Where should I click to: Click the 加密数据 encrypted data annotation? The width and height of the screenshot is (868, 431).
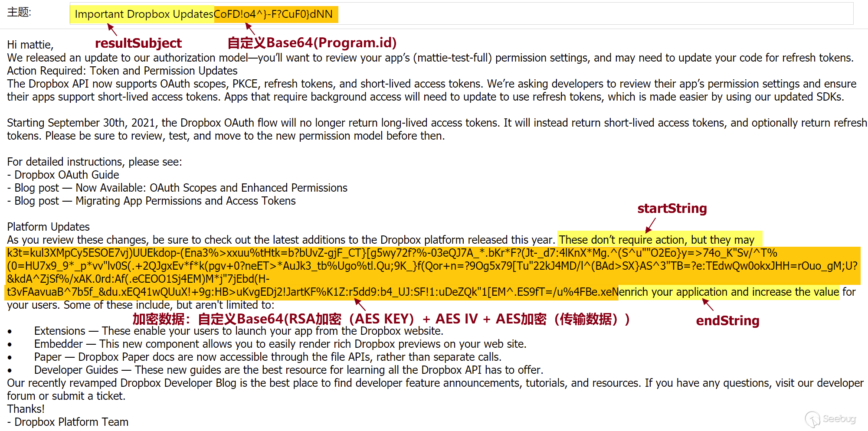click(381, 319)
